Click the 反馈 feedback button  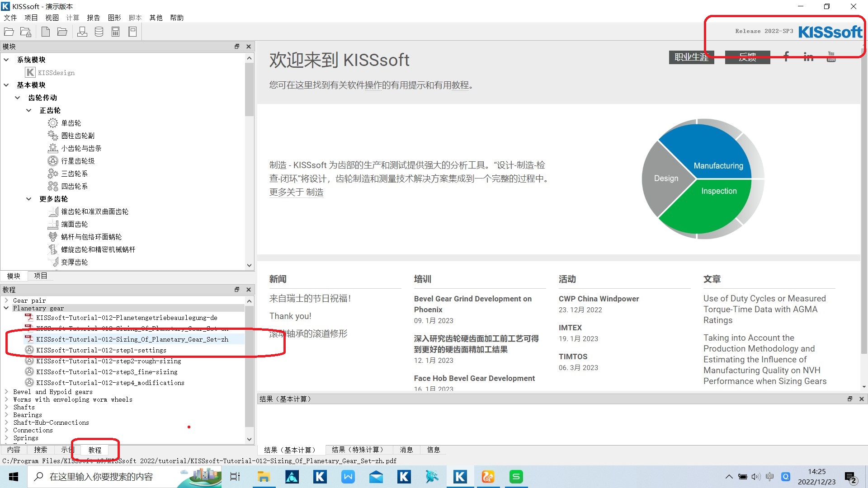click(748, 57)
